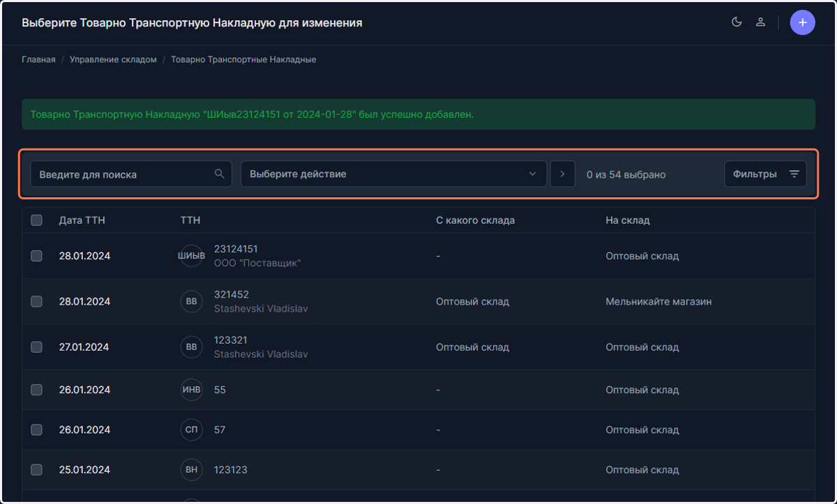
Task: Click the ШИЫВ avatar badge
Action: pos(192,256)
